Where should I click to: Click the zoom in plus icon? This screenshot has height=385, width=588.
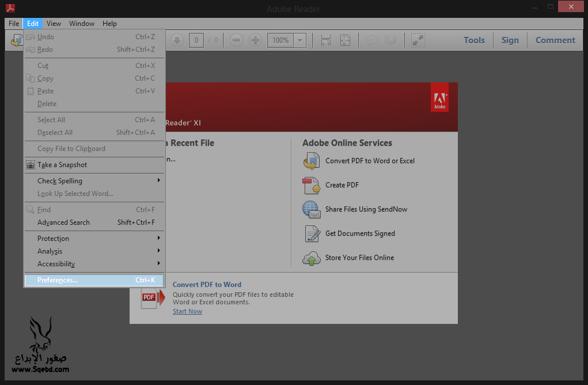pos(255,40)
